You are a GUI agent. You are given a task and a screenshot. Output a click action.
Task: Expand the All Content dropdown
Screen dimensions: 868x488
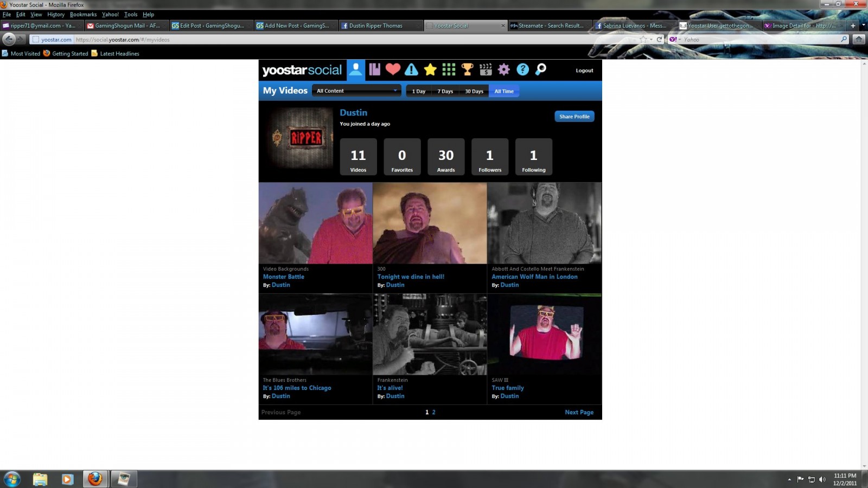click(357, 91)
